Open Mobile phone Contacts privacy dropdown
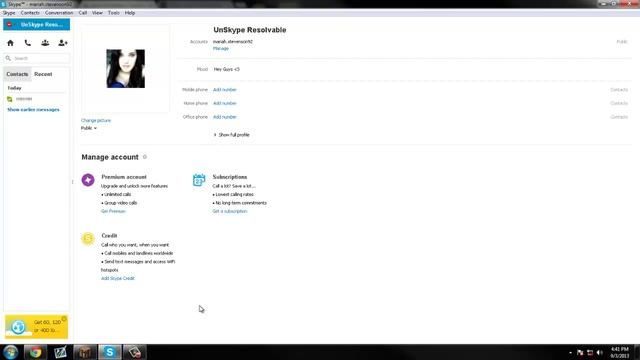The image size is (640, 360). (x=619, y=90)
